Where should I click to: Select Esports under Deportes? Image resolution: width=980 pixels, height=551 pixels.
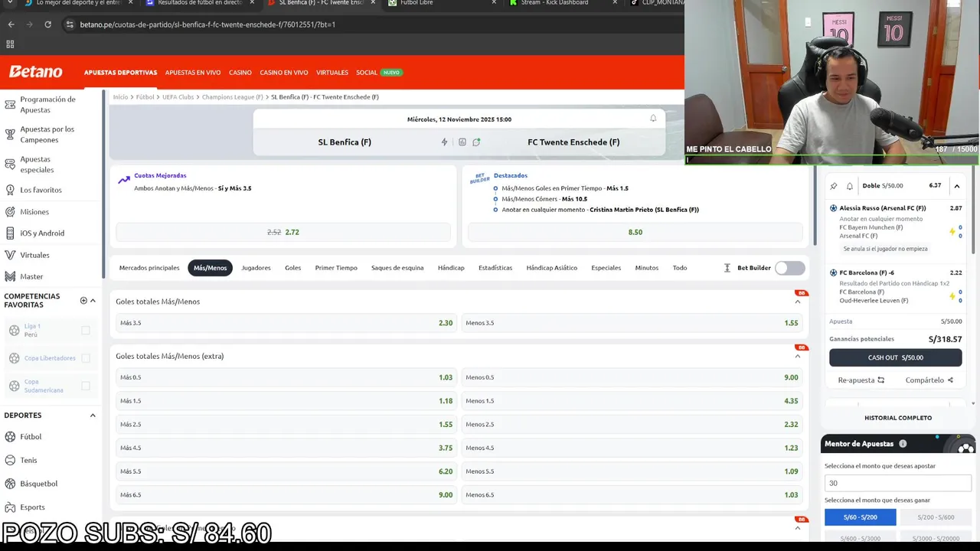pyautogui.click(x=32, y=507)
